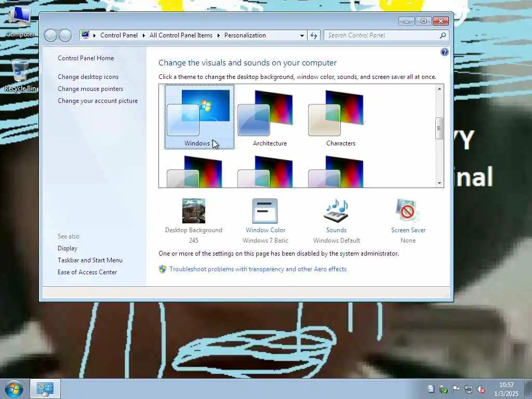Click the Window Color text link
Screen dimensions: 532x399
click(x=265, y=230)
